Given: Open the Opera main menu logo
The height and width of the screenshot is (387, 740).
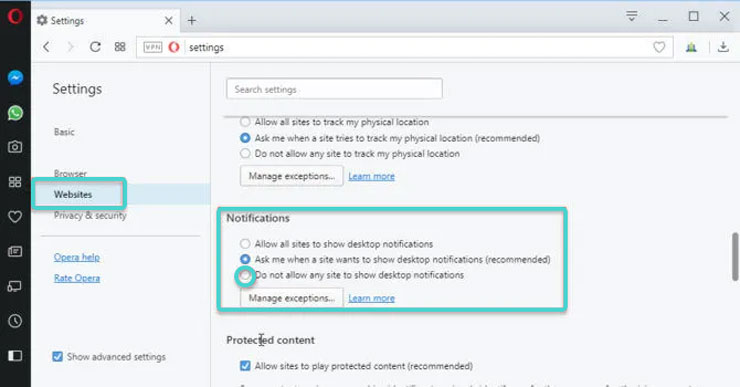Looking at the screenshot, I should pyautogui.click(x=15, y=16).
